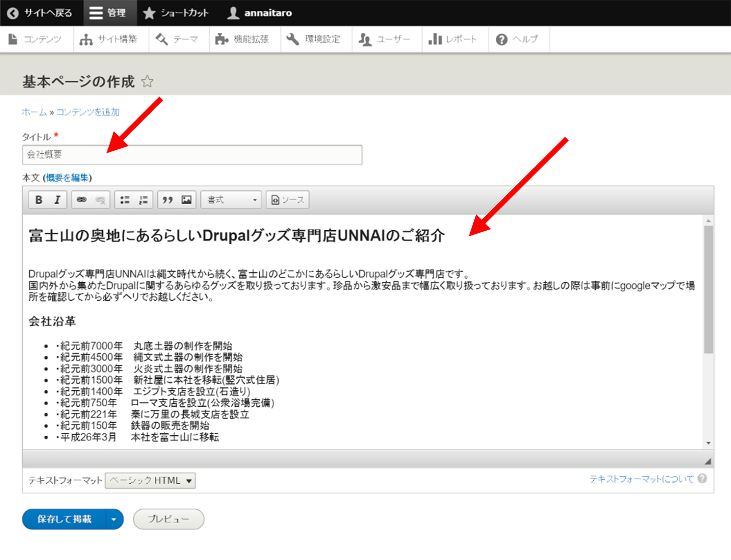Click the editor resize handle corner
The image size is (731, 560).
pos(708,461)
